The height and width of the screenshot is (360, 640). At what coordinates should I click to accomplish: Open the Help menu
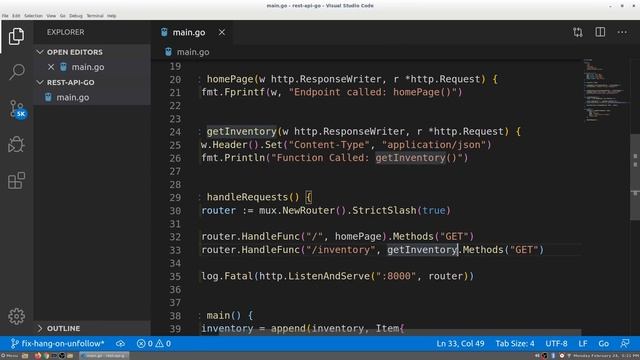[111, 16]
